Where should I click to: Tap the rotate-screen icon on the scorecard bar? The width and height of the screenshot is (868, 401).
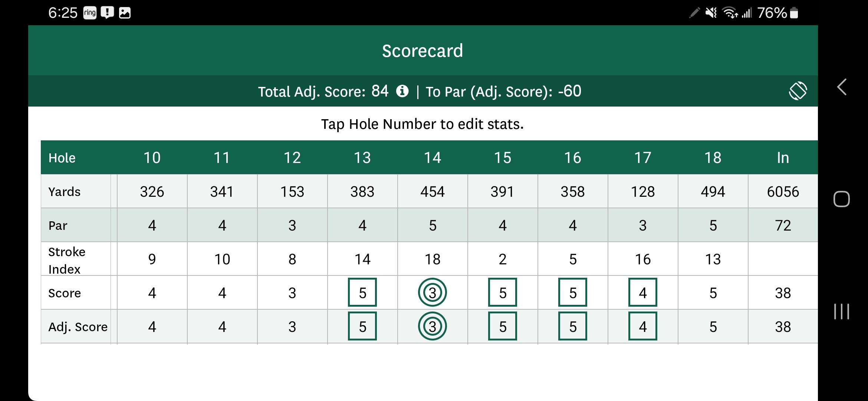coord(798,90)
